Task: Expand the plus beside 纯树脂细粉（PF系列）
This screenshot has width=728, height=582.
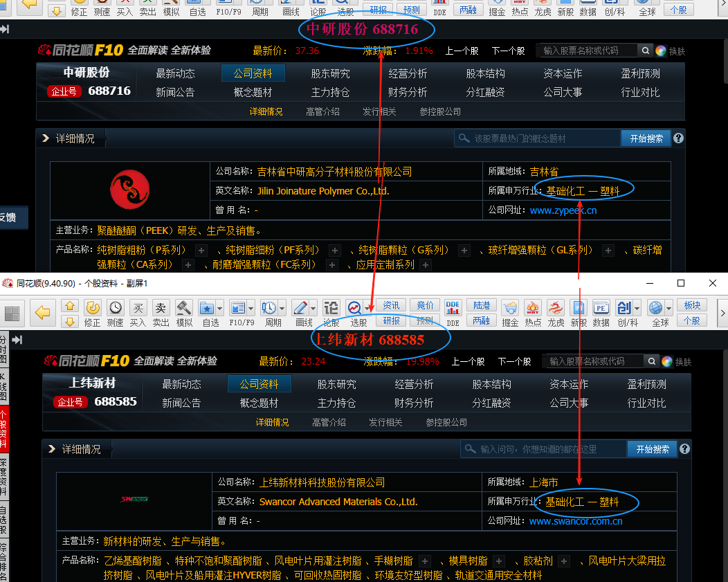Action: pos(334,251)
